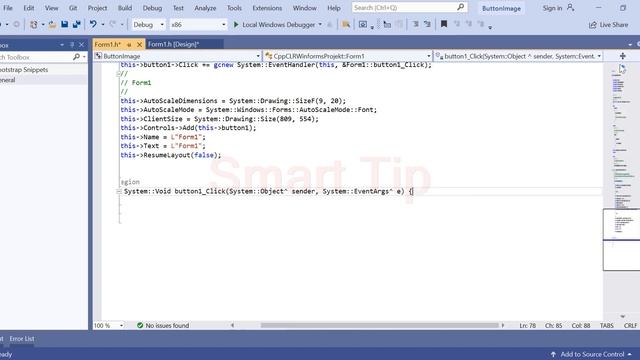This screenshot has height=360, width=640.
Task: Click the Live Share icon
Action: (x=593, y=25)
